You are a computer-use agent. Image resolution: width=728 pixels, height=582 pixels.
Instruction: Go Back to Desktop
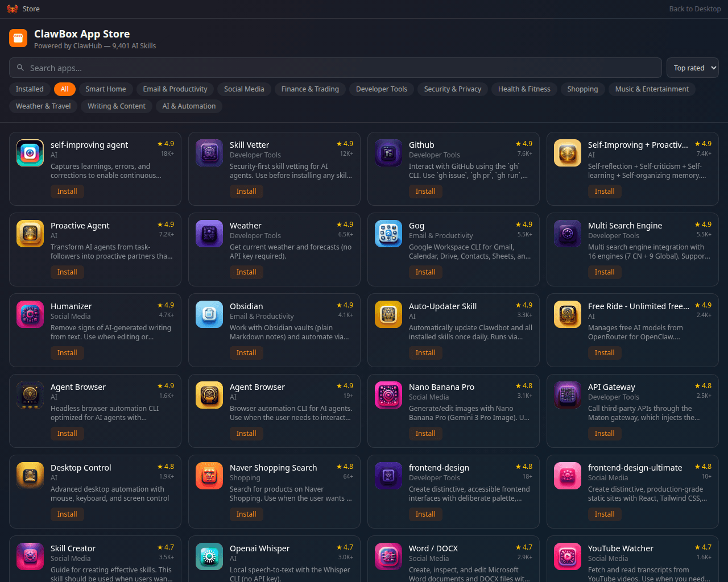click(695, 9)
